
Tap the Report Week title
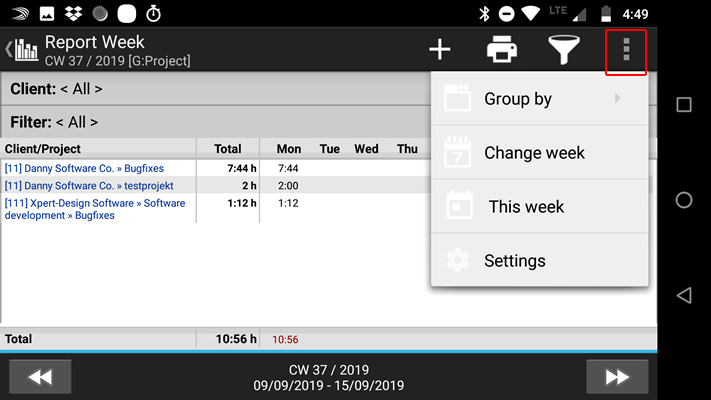(94, 42)
